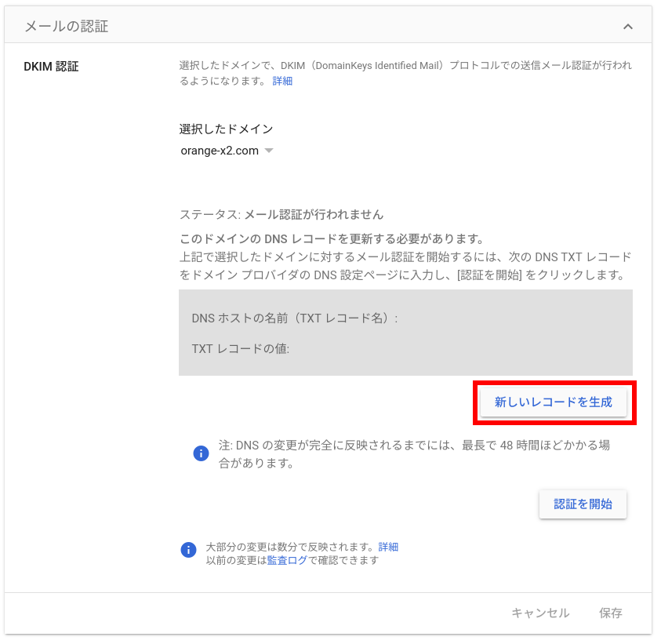Click DNS ホストの名前 record field

tap(295, 318)
